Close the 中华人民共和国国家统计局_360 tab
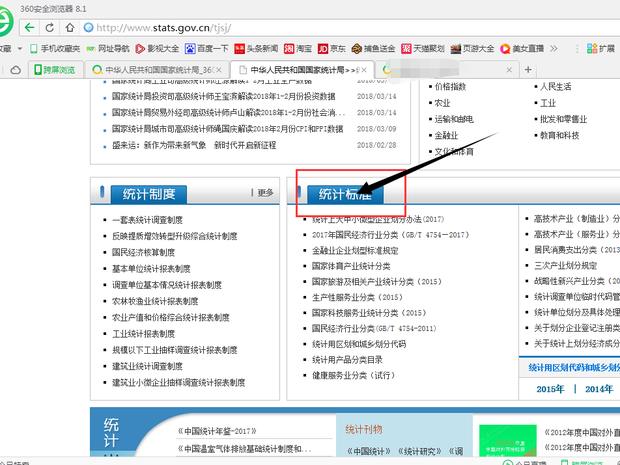Image resolution: width=620 pixels, height=465 pixels. pos(219,70)
